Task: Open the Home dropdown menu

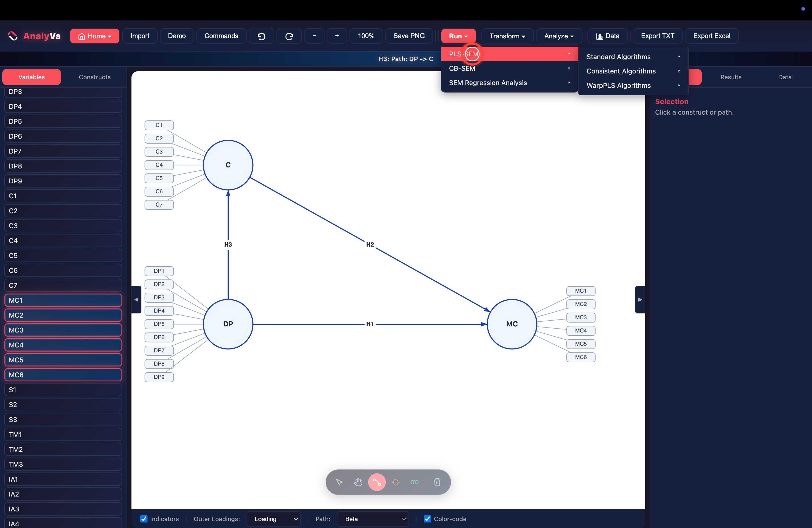Action: tap(94, 36)
